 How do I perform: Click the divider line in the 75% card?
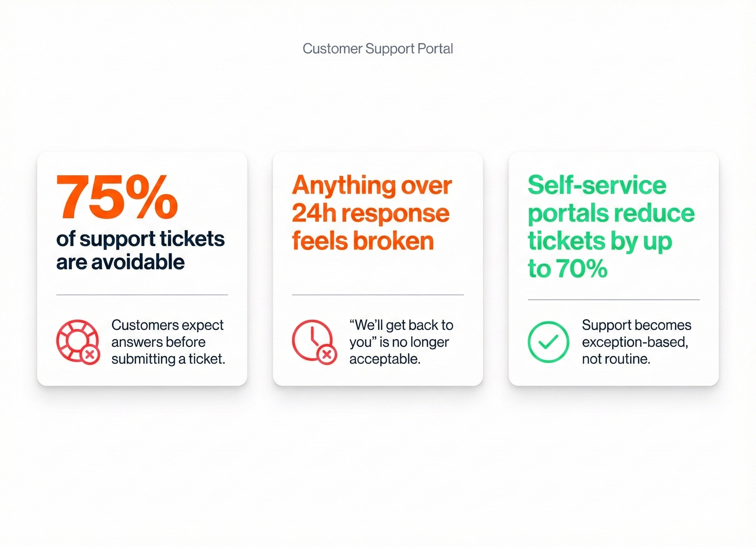(142, 295)
